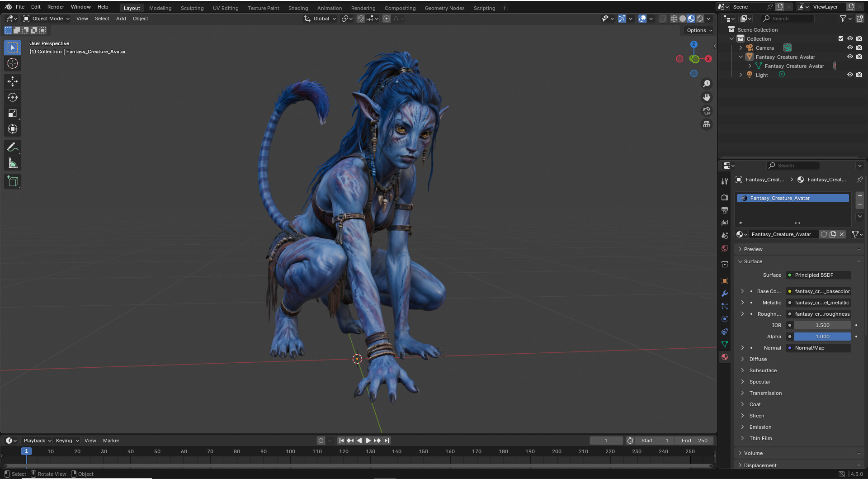This screenshot has width=868, height=479.
Task: Open the World properties tab icon
Action: 725,248
